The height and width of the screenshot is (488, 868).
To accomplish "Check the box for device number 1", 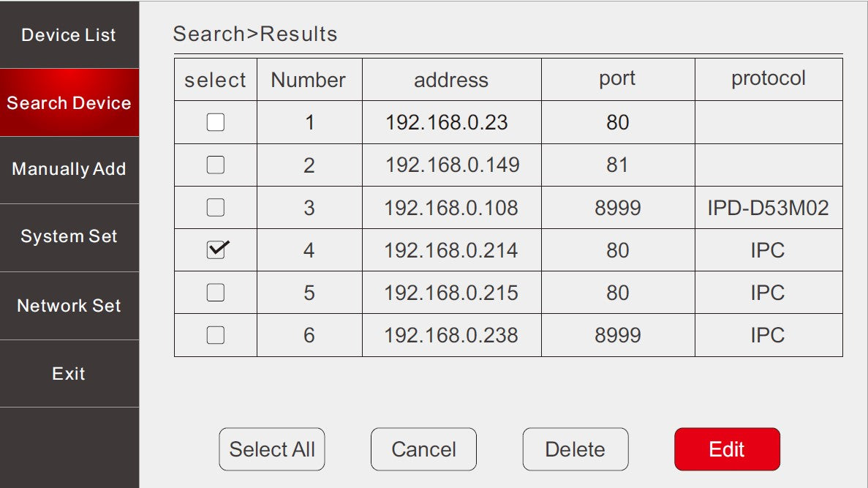I will pos(216,122).
